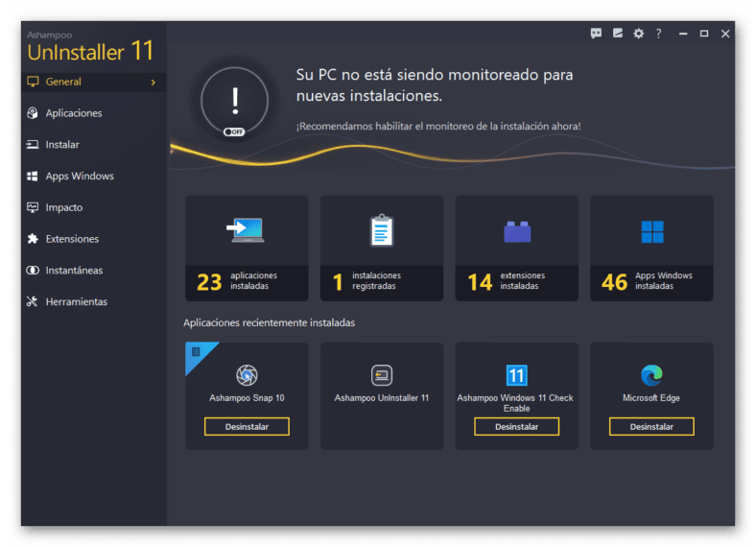Click the Instalar laptop icon
The width and height of the screenshot is (756, 547).
[x=33, y=144]
